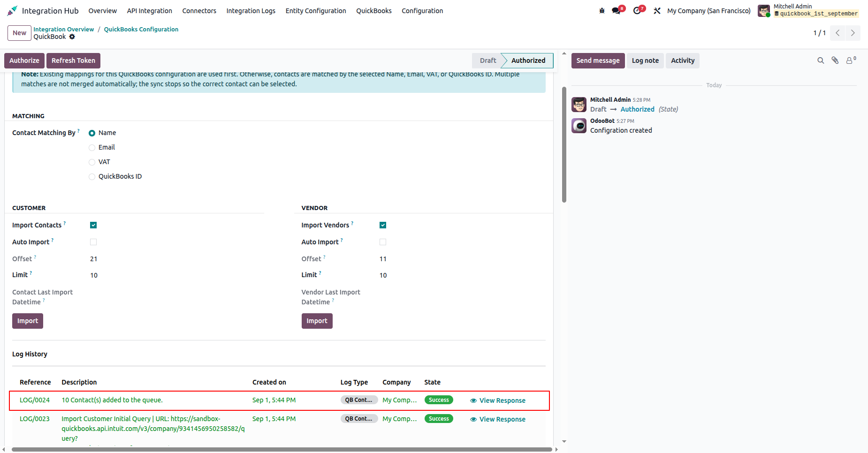The image size is (868, 453).
Task: Click eye icon for LOG/0023 View Response
Action: (x=473, y=419)
